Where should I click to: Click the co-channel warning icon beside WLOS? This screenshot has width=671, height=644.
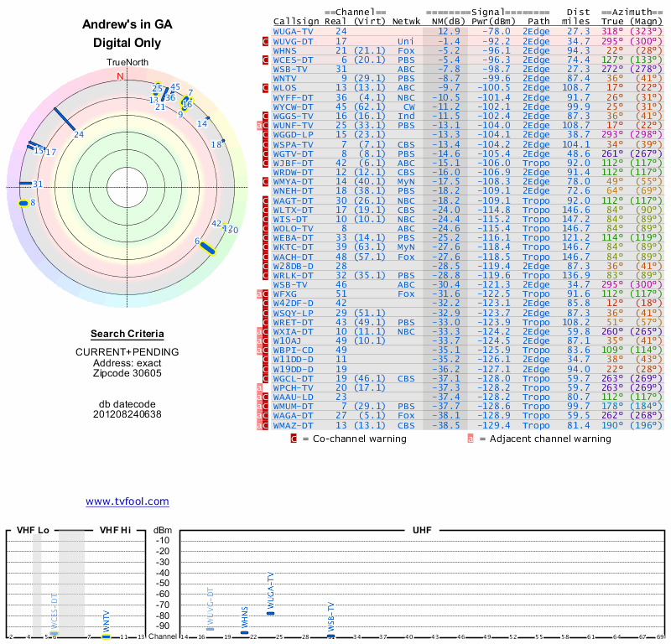click(x=265, y=88)
